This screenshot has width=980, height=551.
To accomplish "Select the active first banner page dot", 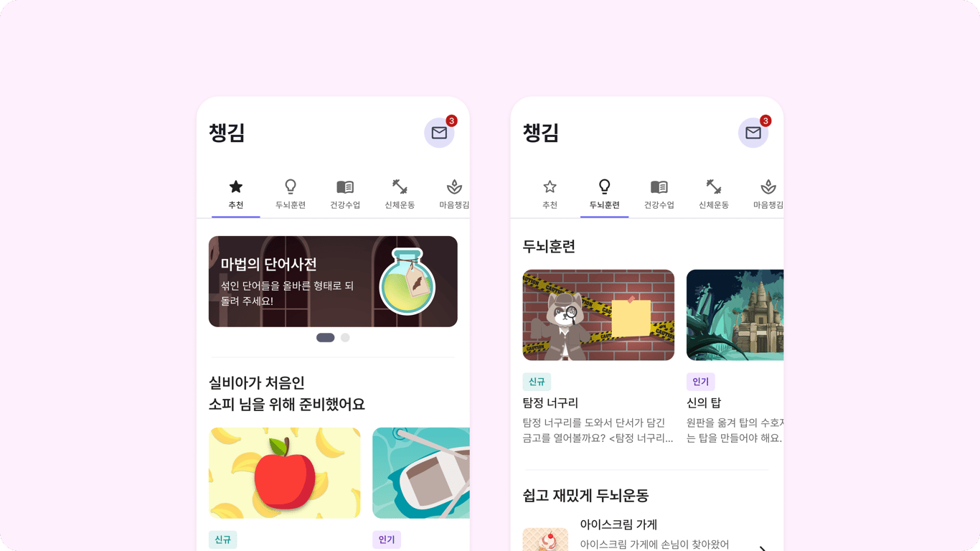I will (326, 338).
